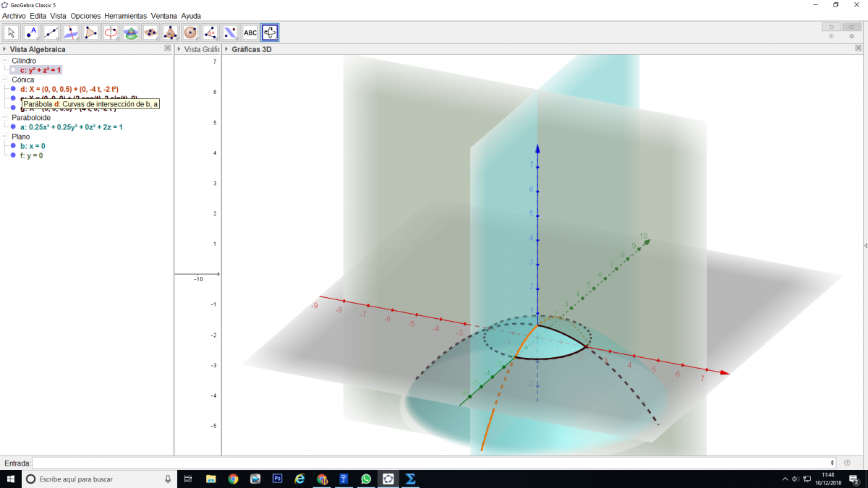The width and height of the screenshot is (868, 488).
Task: Select the Move arrow tool
Action: click(x=12, y=33)
